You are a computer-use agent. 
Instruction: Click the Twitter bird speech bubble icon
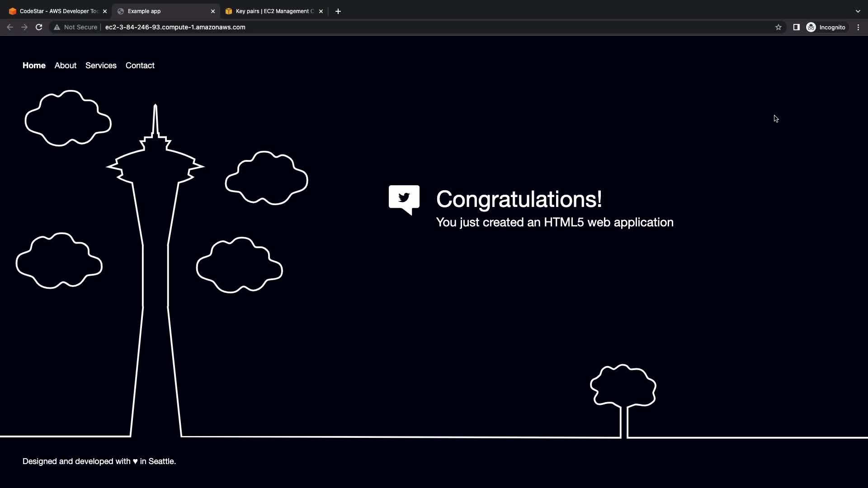point(404,199)
